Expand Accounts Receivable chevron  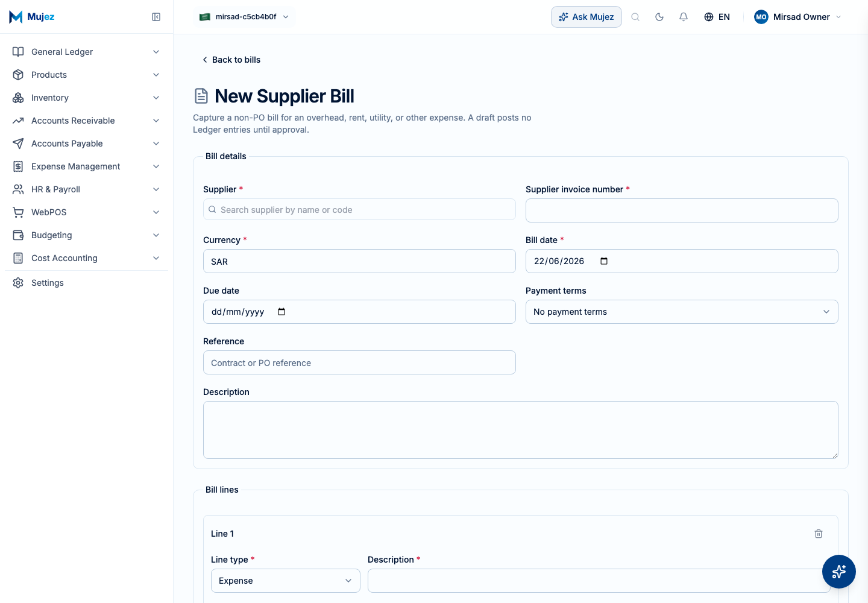click(156, 121)
